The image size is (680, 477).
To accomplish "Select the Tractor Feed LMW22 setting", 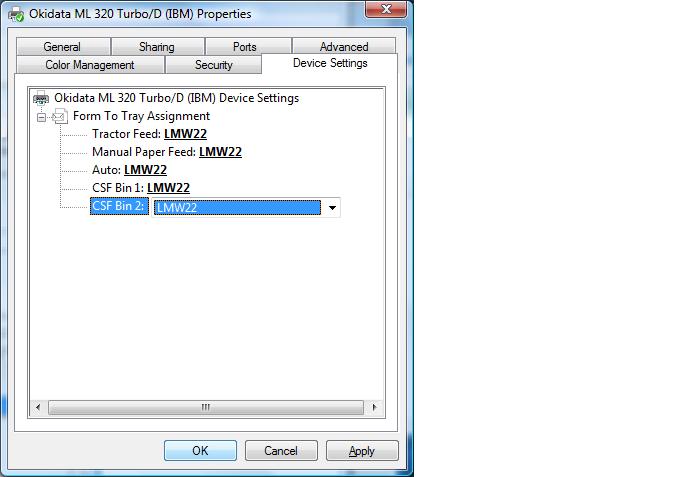I will (185, 134).
